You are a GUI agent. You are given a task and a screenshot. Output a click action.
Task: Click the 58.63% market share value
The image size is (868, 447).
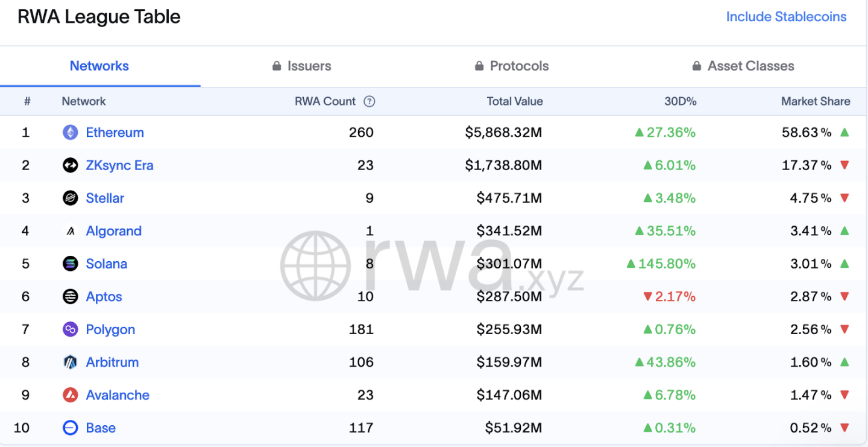pyautogui.click(x=807, y=133)
